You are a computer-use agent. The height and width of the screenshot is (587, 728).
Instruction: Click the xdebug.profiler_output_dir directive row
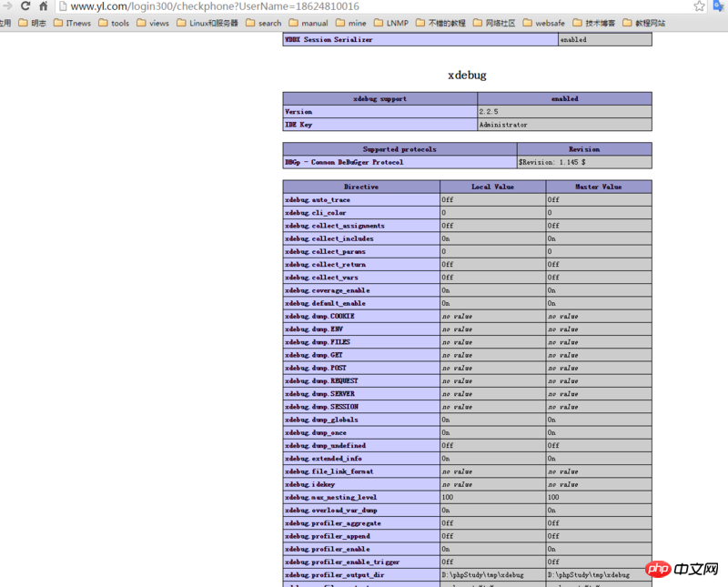(x=361, y=575)
